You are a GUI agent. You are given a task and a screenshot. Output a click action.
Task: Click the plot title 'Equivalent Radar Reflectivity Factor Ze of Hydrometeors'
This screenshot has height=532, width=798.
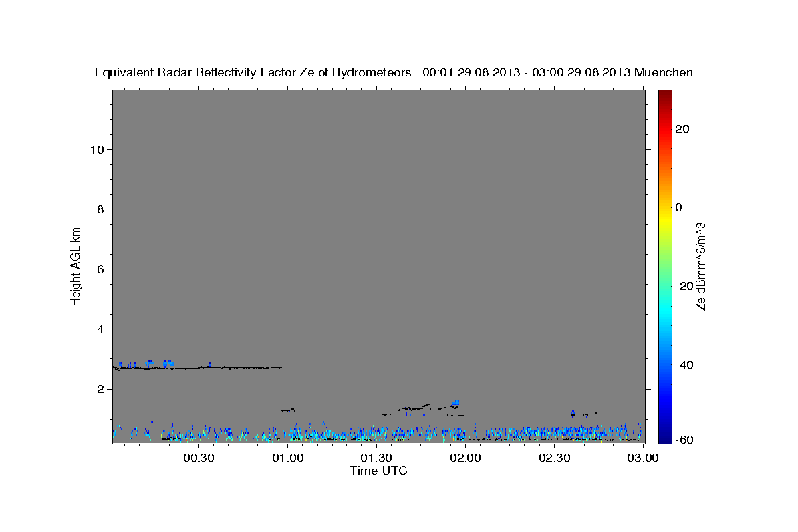click(x=253, y=72)
